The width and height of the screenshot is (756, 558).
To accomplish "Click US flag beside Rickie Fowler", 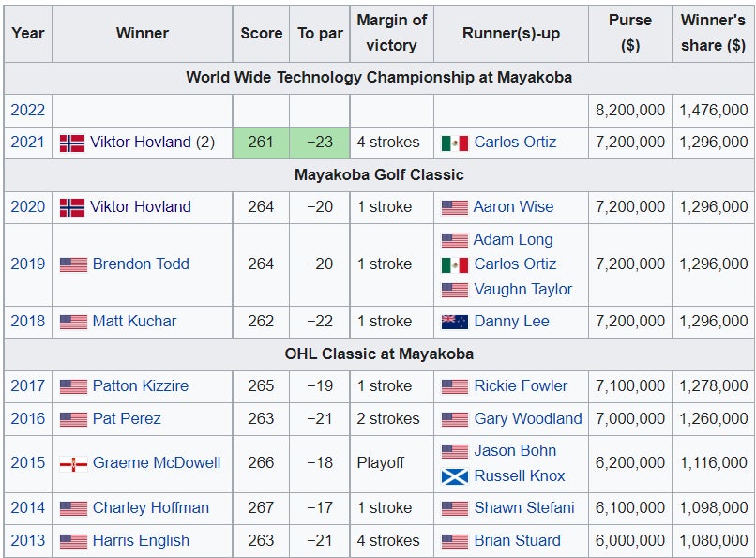I will coord(454,386).
